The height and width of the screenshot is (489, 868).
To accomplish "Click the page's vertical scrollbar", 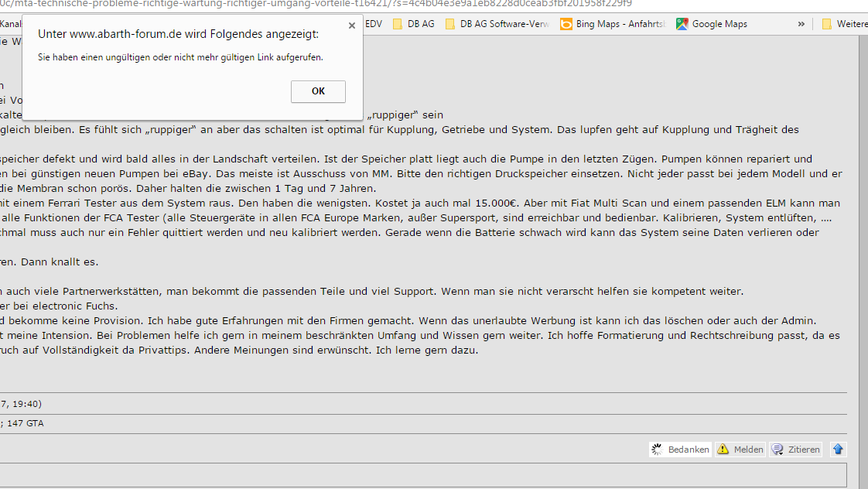I will tap(863, 232).
